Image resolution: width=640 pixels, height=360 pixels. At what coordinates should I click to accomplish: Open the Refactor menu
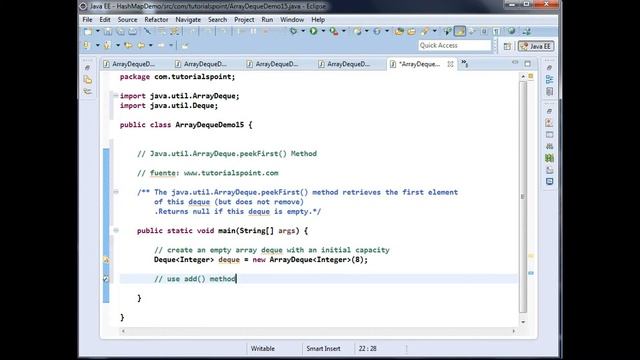(x=156, y=20)
